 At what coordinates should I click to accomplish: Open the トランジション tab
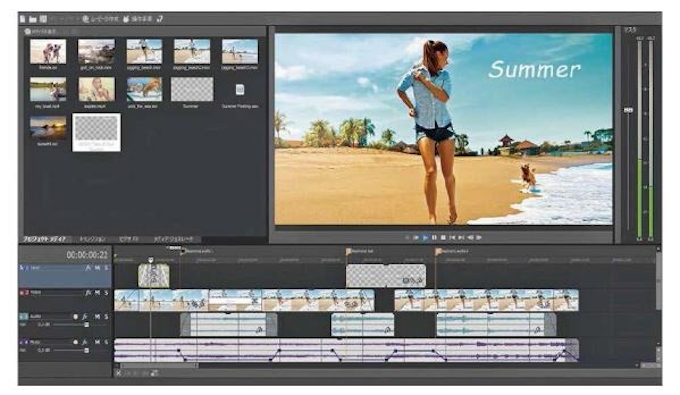[92, 239]
